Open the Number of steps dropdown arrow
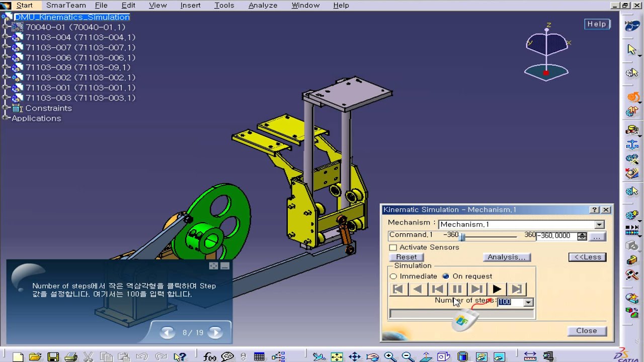The width and height of the screenshot is (644, 362). [528, 302]
